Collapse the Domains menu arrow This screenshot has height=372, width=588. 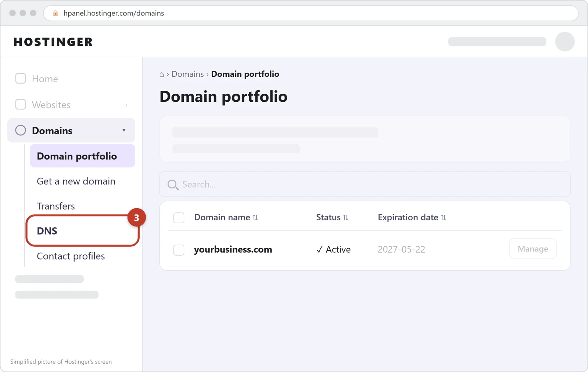(124, 130)
